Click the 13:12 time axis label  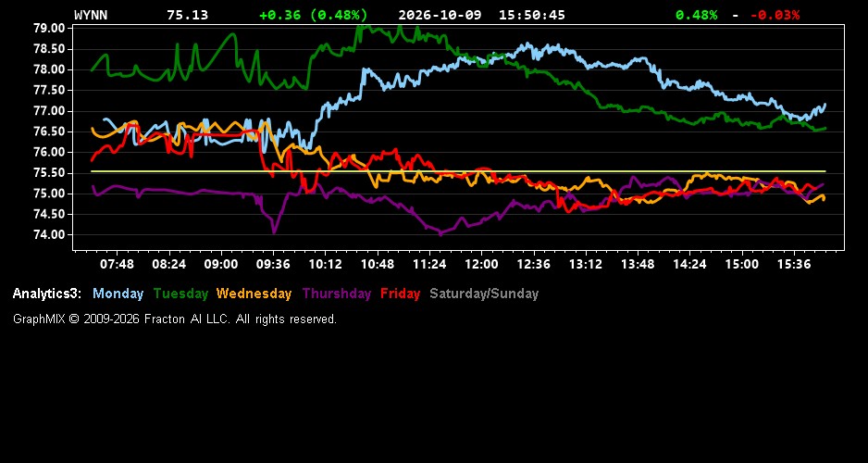click(x=586, y=264)
